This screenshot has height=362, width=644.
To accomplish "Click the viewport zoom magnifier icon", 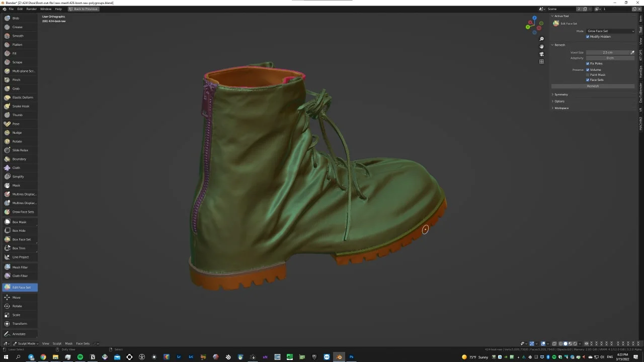I will coord(541,39).
